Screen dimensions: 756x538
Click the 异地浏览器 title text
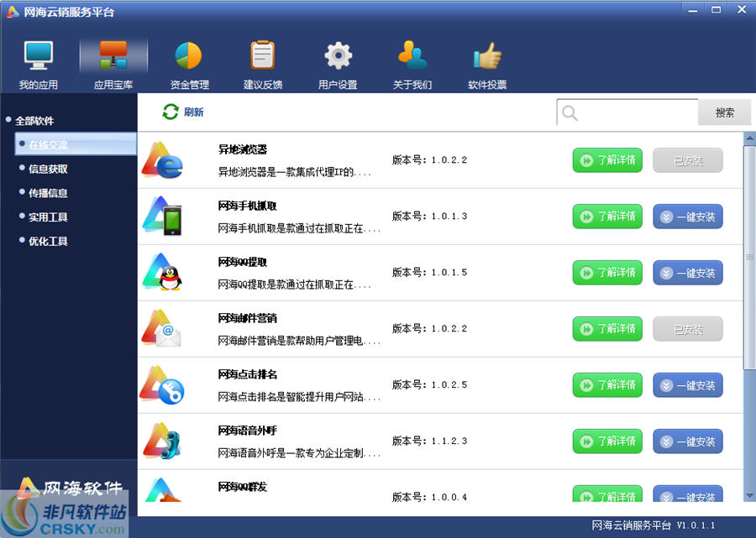[x=243, y=149]
